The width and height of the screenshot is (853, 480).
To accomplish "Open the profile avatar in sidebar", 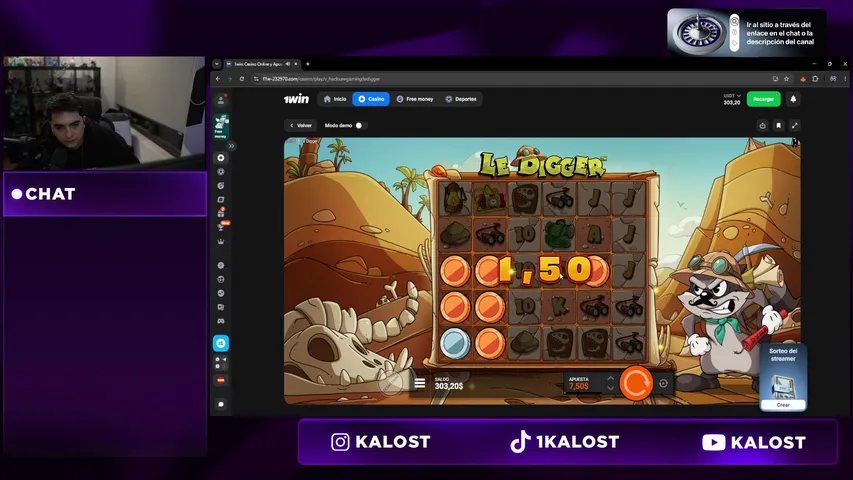I will 221,100.
